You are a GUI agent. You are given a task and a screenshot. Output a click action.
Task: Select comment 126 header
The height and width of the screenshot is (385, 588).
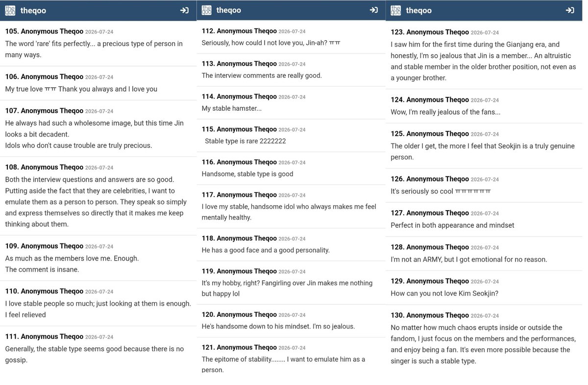pyautogui.click(x=445, y=180)
